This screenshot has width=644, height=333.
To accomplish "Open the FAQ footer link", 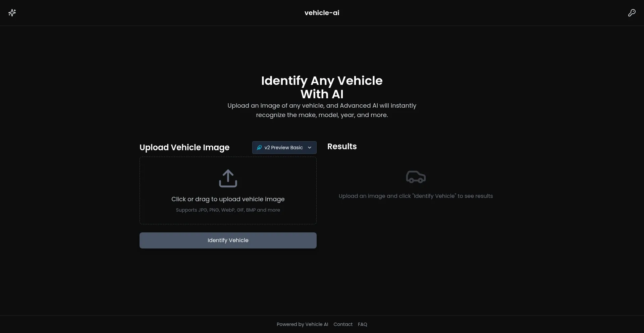I will click(x=362, y=324).
